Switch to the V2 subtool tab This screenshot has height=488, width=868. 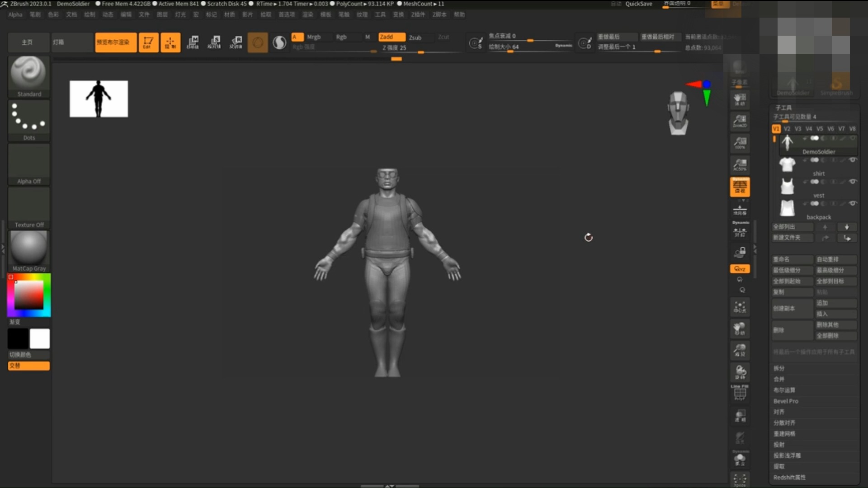click(x=787, y=129)
